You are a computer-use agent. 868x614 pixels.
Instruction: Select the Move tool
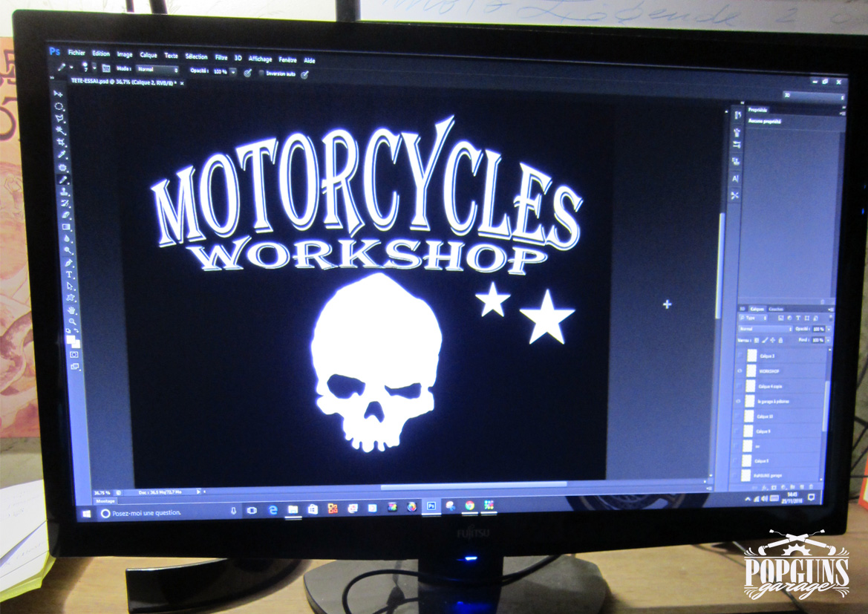coord(58,94)
